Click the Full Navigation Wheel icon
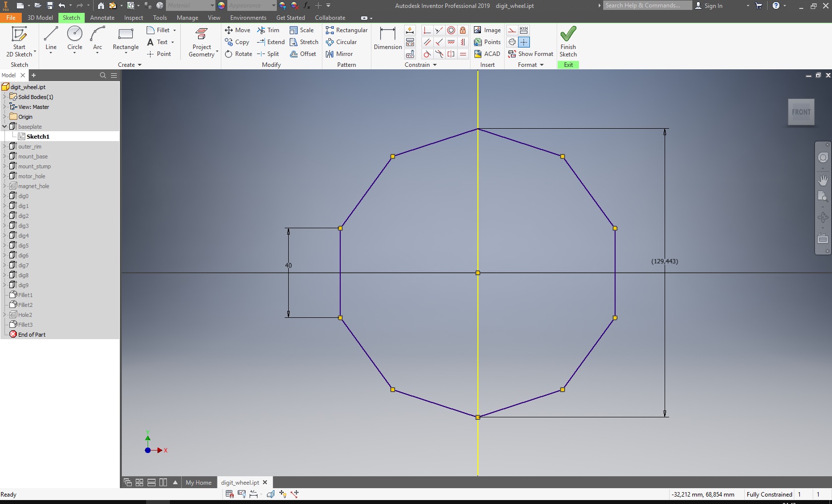Viewport: 832px width, 504px height. (x=823, y=157)
